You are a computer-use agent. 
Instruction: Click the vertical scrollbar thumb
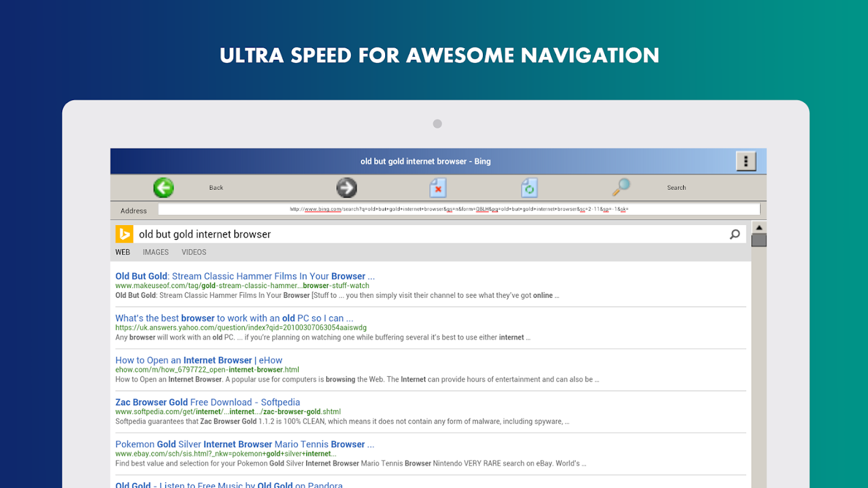click(759, 240)
